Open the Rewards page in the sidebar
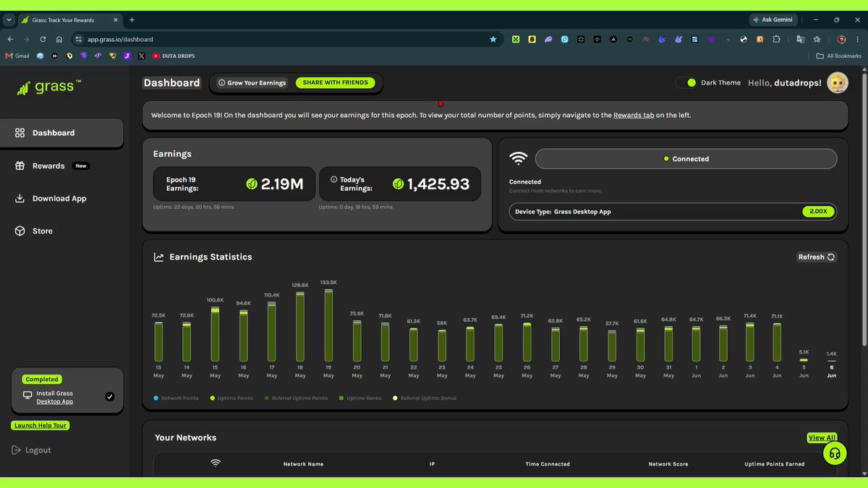 (48, 166)
